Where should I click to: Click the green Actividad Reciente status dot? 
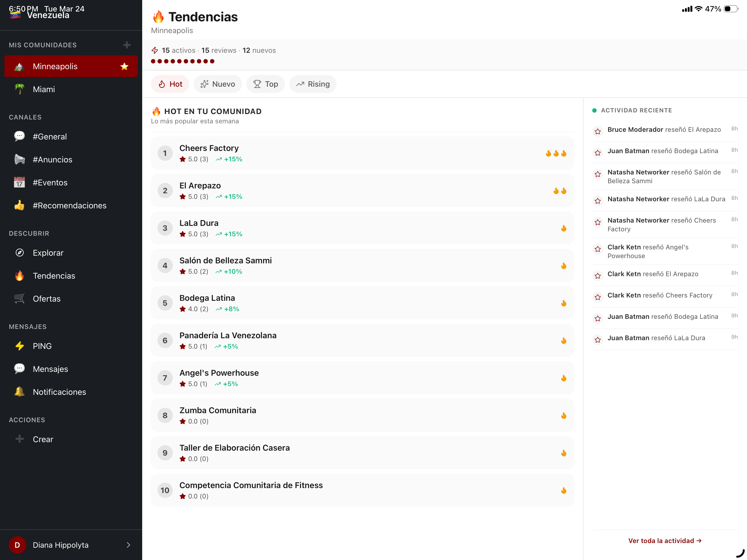pos(594,110)
